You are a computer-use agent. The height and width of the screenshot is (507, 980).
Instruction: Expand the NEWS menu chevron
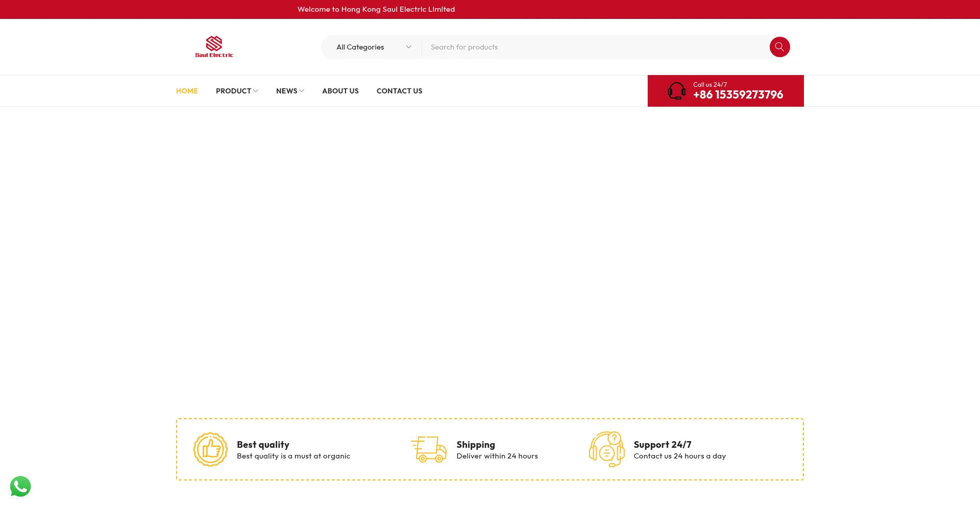click(x=302, y=91)
